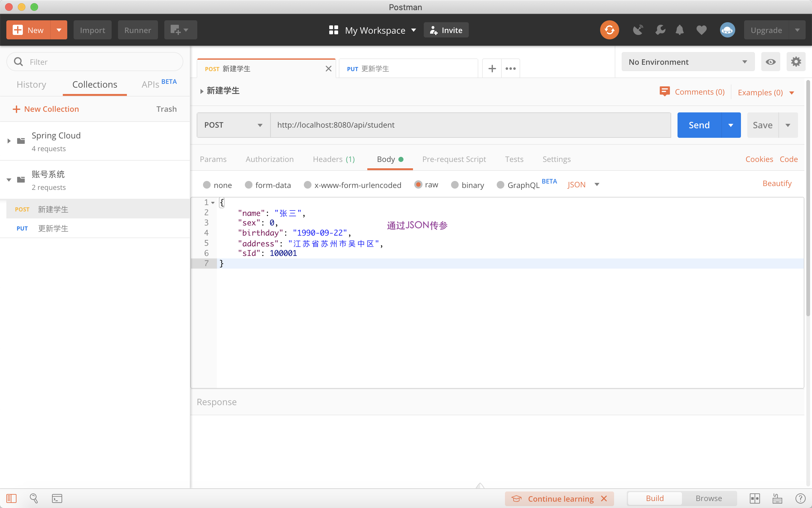Open the capture requests satellite icon
This screenshot has height=508, width=812.
(638, 30)
